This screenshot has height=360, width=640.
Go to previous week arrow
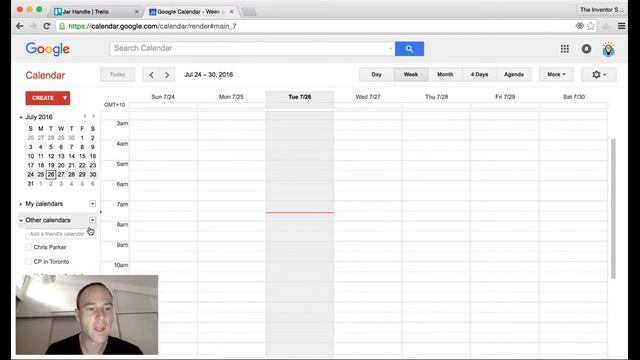tap(151, 75)
